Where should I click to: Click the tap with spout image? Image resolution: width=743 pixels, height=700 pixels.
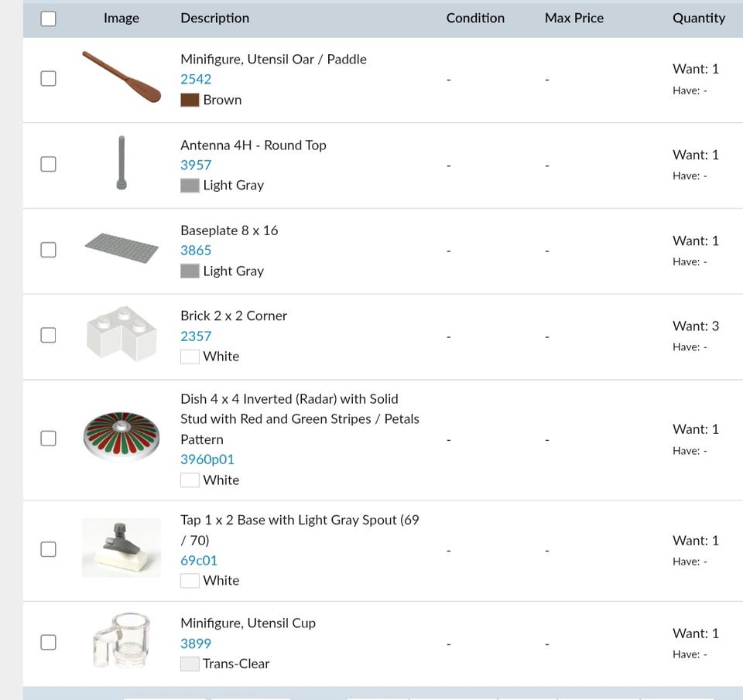[122, 548]
